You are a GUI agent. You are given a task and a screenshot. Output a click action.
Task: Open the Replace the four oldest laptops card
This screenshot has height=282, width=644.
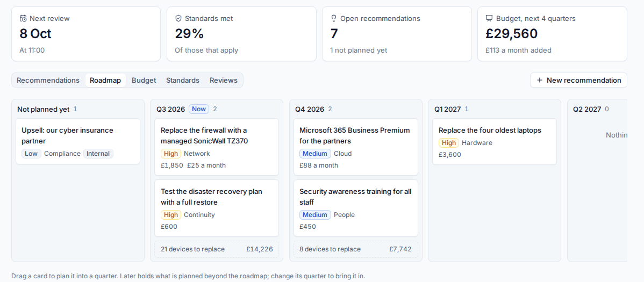[x=495, y=142]
